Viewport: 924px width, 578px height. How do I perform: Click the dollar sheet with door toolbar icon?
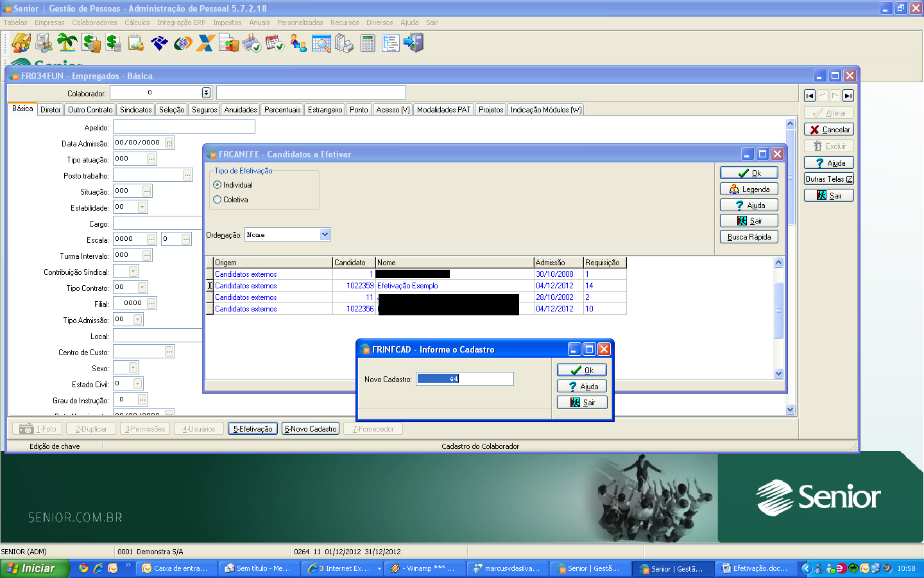[90, 43]
